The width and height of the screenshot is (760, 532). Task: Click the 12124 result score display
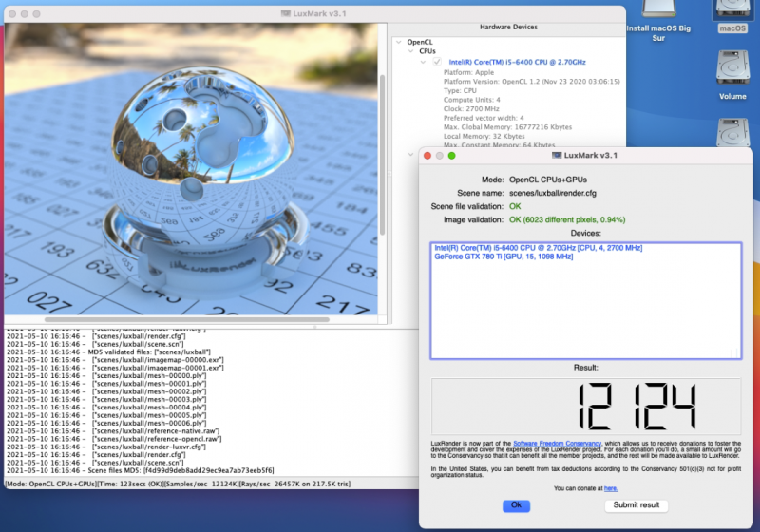[586, 406]
